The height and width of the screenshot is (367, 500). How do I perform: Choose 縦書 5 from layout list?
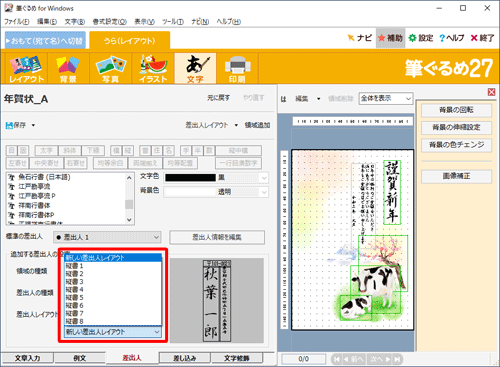113,298
